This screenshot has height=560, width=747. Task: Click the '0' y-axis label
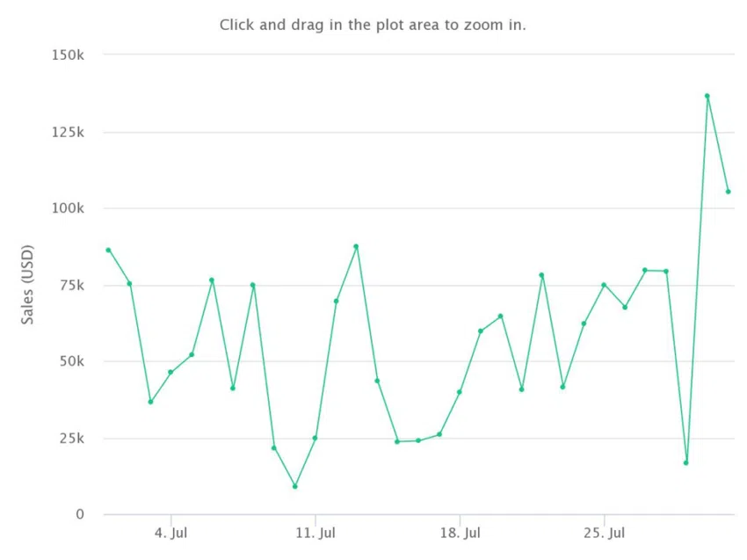pyautogui.click(x=80, y=514)
